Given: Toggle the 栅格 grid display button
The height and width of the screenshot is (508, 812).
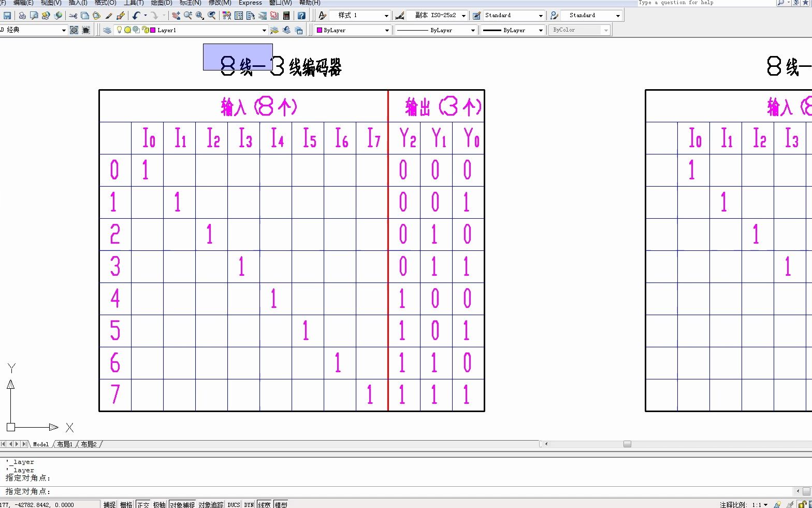Looking at the screenshot, I should click(126, 504).
